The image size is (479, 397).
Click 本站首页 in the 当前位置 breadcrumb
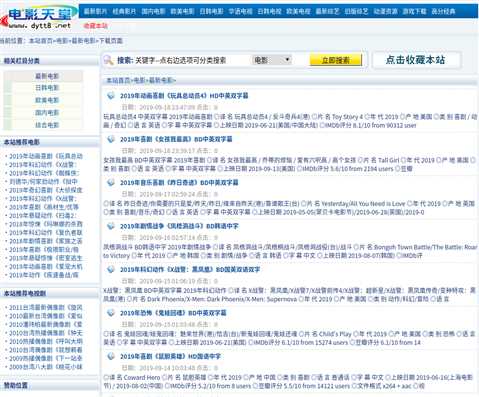pyautogui.click(x=41, y=41)
